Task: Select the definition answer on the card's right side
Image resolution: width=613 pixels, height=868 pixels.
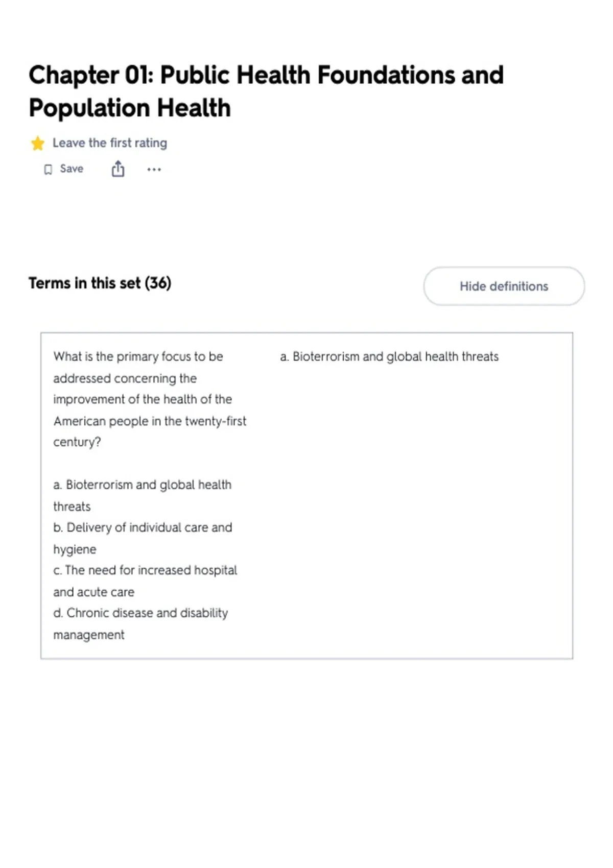Action: coord(389,356)
